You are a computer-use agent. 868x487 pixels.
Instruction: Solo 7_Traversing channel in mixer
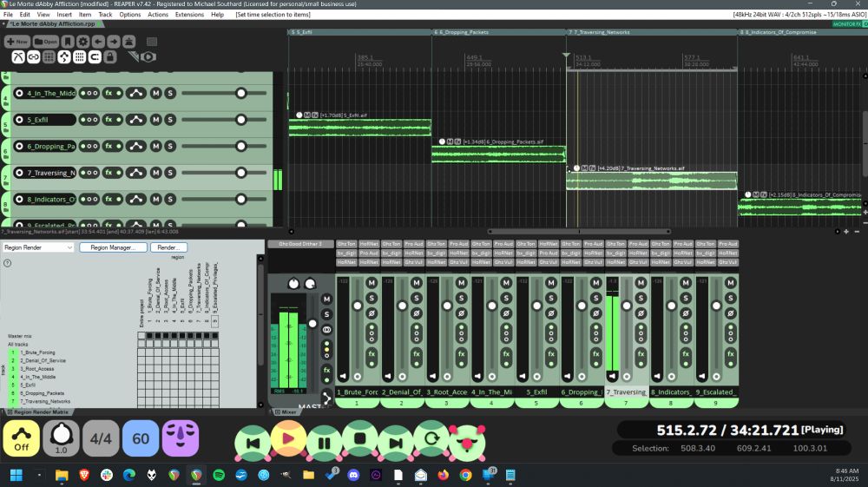click(x=641, y=298)
